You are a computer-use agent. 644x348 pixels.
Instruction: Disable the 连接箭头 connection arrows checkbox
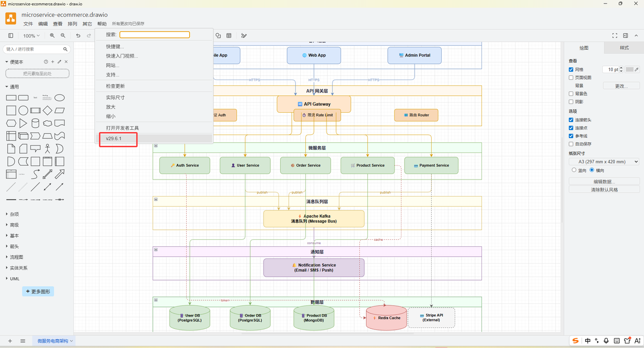coord(571,120)
